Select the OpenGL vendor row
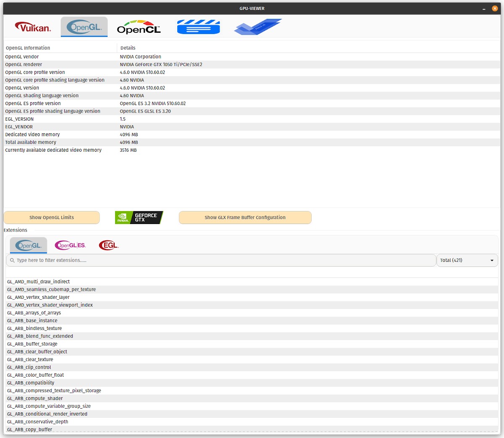Image resolution: width=504 pixels, height=438 pixels. pos(252,57)
